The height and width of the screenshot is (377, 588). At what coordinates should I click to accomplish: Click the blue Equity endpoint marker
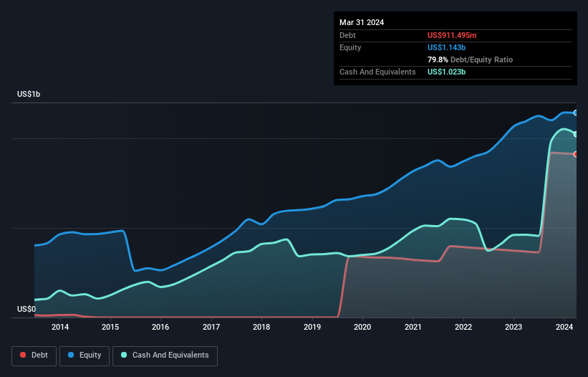[x=576, y=113]
